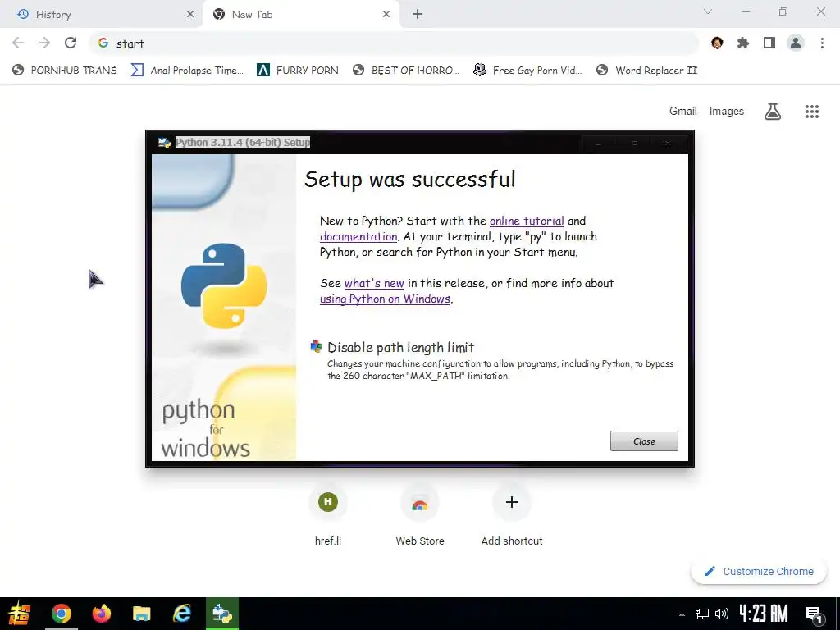Click the Google icon in address bar
The image size is (840, 630).
pyautogui.click(x=103, y=43)
